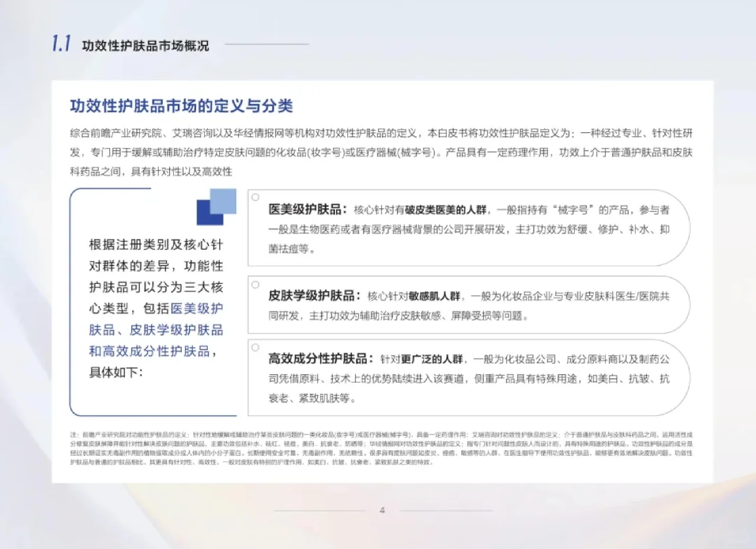The width and height of the screenshot is (756, 549).
Task: Click the circle marker beside 皮肤学级护肤品
Action: point(255,285)
